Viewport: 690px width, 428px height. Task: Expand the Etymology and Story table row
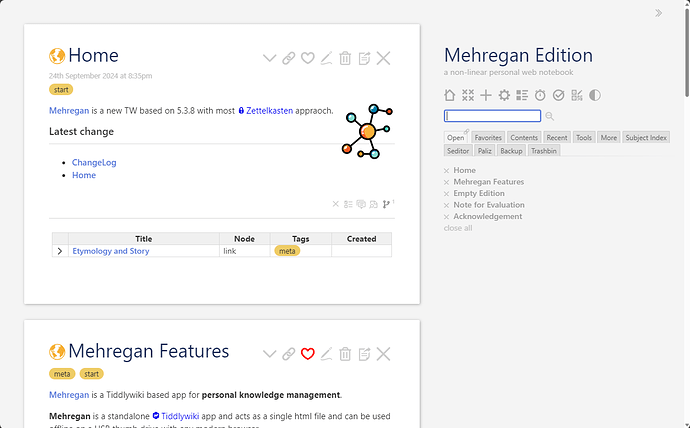pyautogui.click(x=60, y=251)
